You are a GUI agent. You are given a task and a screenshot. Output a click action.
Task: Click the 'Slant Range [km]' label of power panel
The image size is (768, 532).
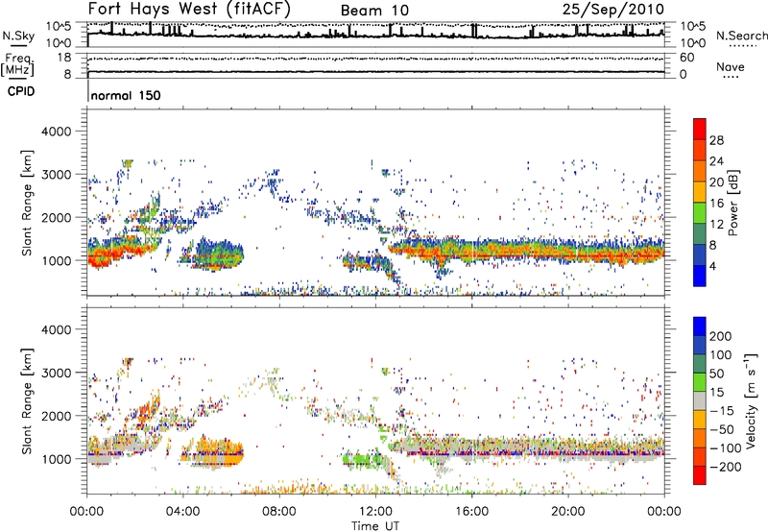27,203
